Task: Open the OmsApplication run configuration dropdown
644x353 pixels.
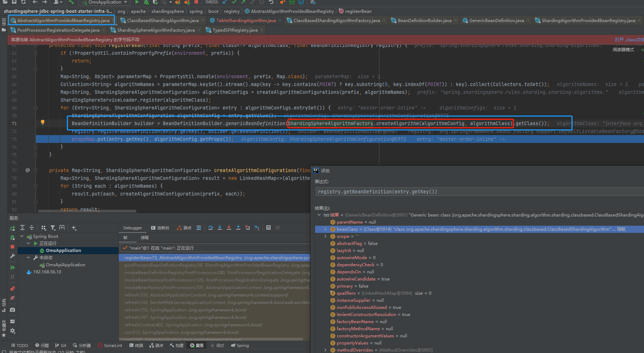Action: coord(105,2)
